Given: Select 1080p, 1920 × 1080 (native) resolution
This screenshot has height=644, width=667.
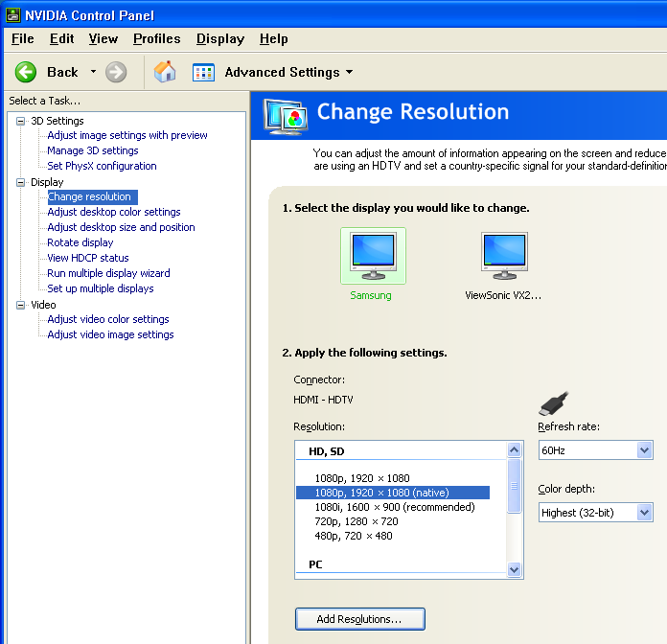Looking at the screenshot, I should [393, 493].
